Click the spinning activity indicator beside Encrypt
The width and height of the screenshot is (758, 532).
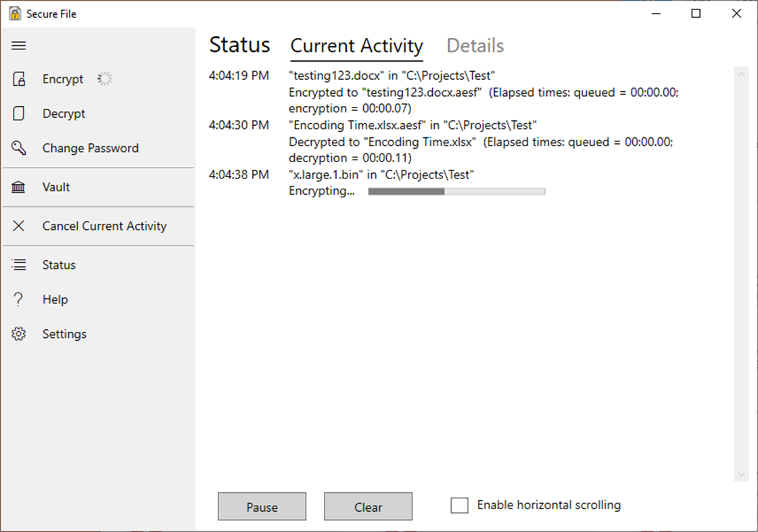pyautogui.click(x=105, y=78)
